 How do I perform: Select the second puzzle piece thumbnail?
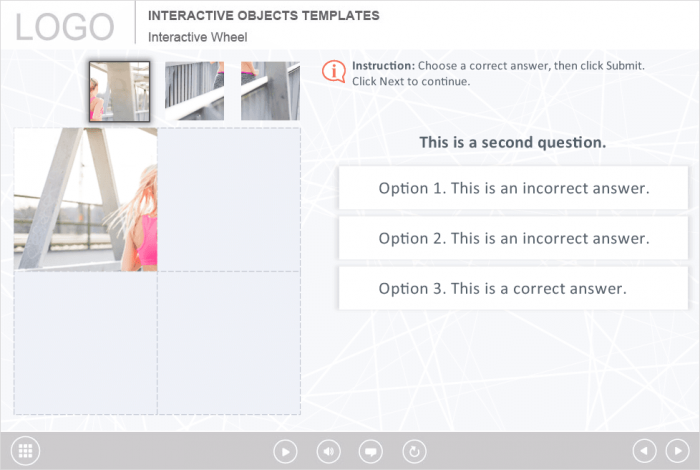[x=194, y=91]
